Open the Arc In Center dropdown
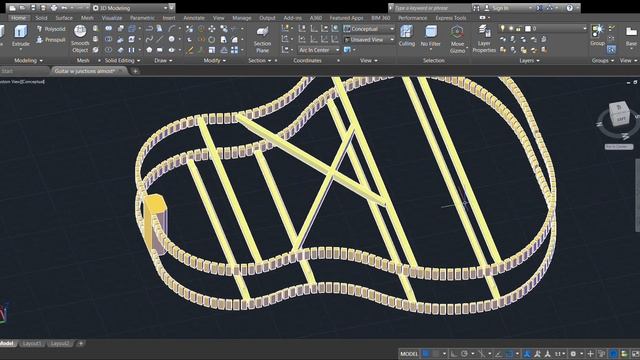Image resolution: width=640 pixels, height=360 pixels. (318, 50)
